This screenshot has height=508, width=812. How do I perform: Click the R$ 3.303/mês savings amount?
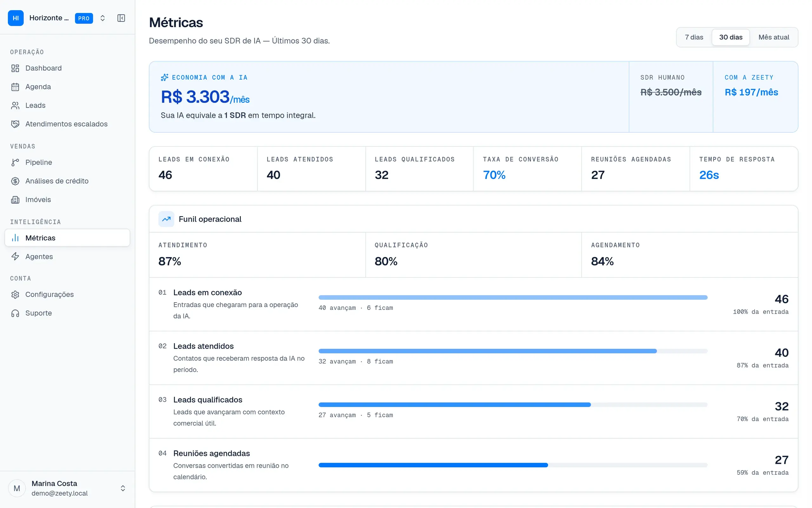click(205, 97)
